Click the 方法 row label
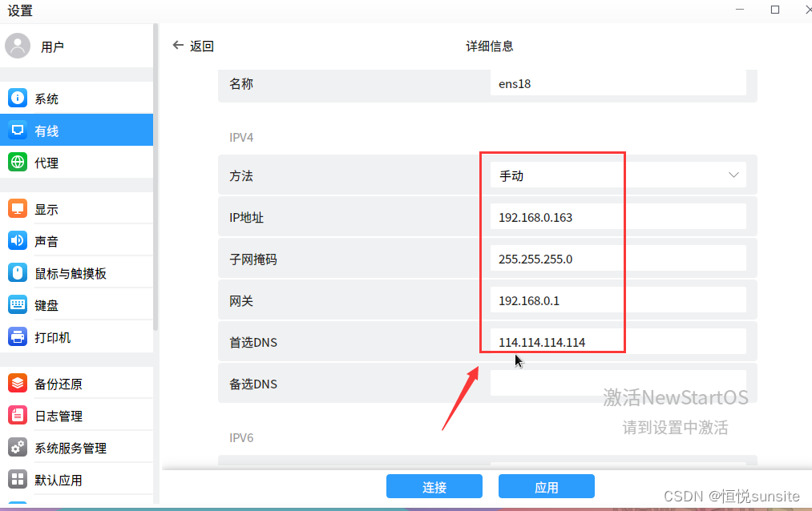812x511 pixels. point(241,176)
